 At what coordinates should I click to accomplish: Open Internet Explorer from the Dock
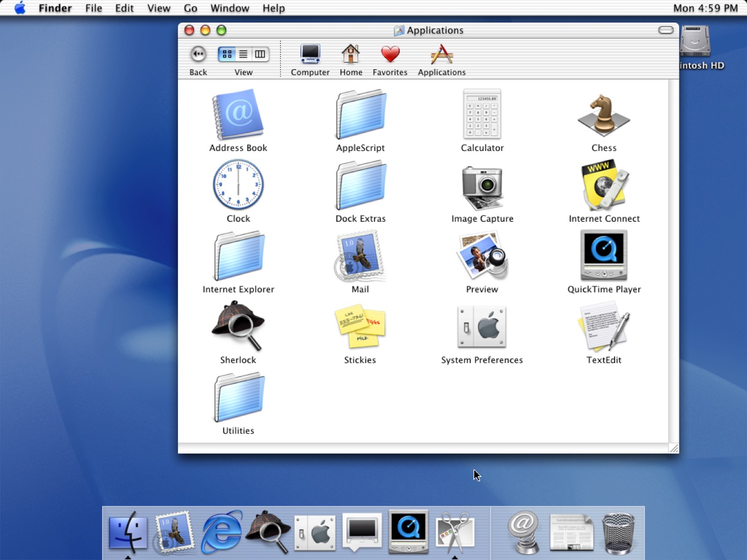click(x=221, y=531)
